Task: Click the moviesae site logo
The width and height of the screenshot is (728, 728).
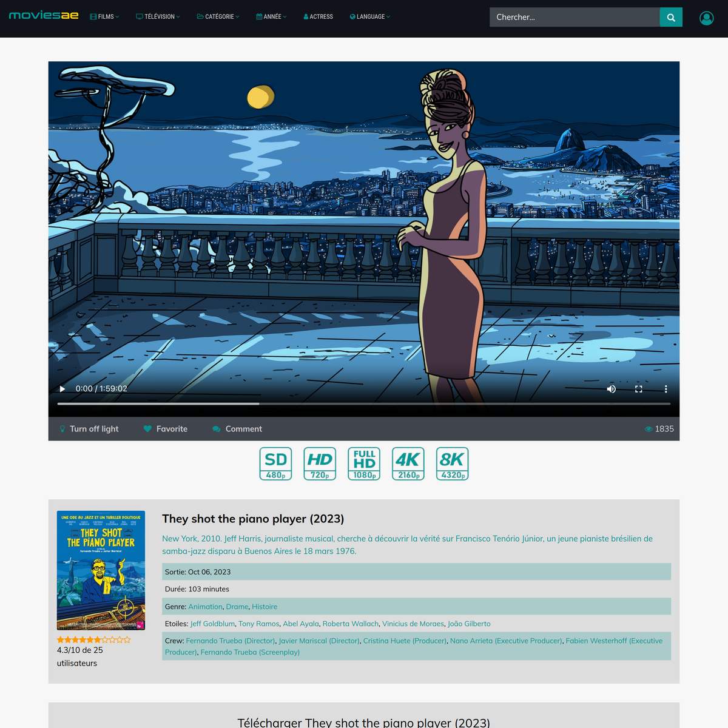Action: [44, 15]
